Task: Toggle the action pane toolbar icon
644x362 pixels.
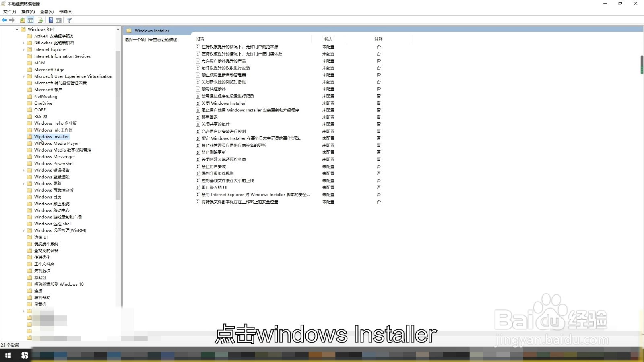Action: [59, 20]
